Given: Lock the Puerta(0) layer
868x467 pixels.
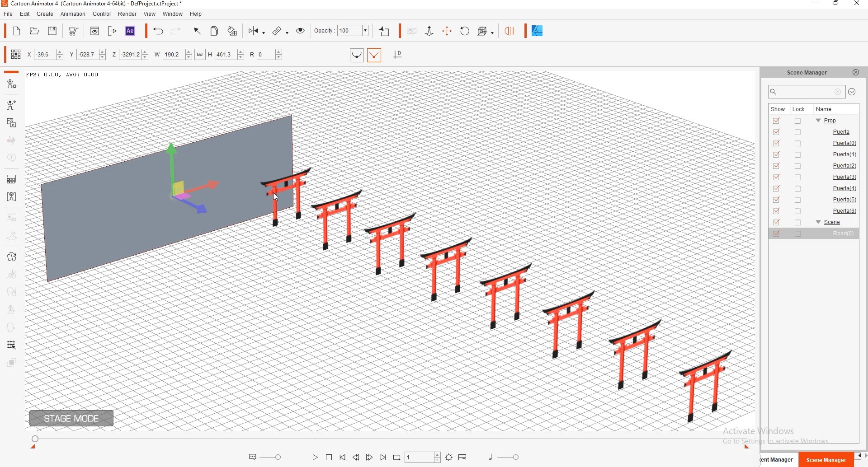Looking at the screenshot, I should (x=798, y=143).
